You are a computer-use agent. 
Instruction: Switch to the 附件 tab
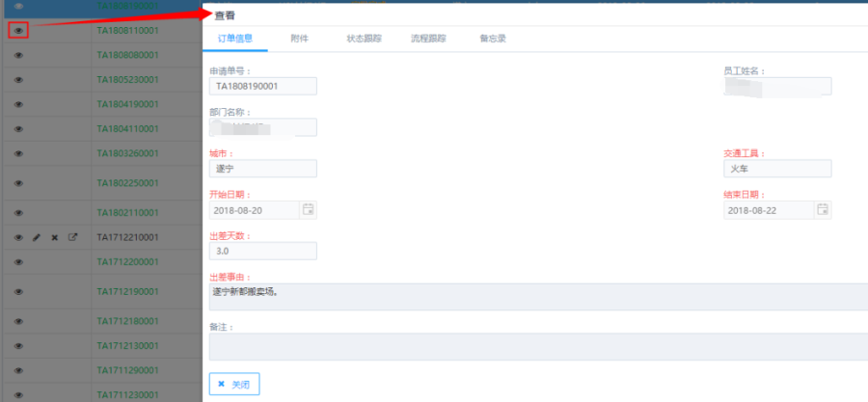tap(300, 40)
